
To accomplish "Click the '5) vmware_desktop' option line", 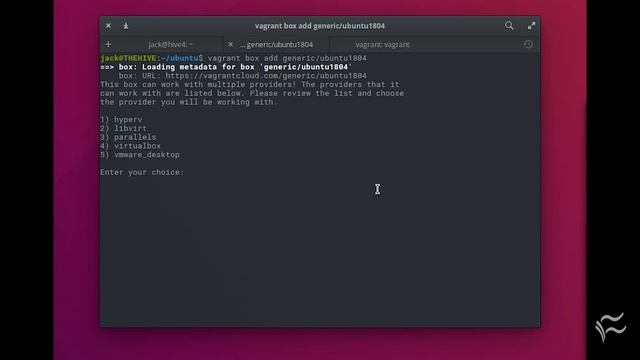I will [140, 155].
